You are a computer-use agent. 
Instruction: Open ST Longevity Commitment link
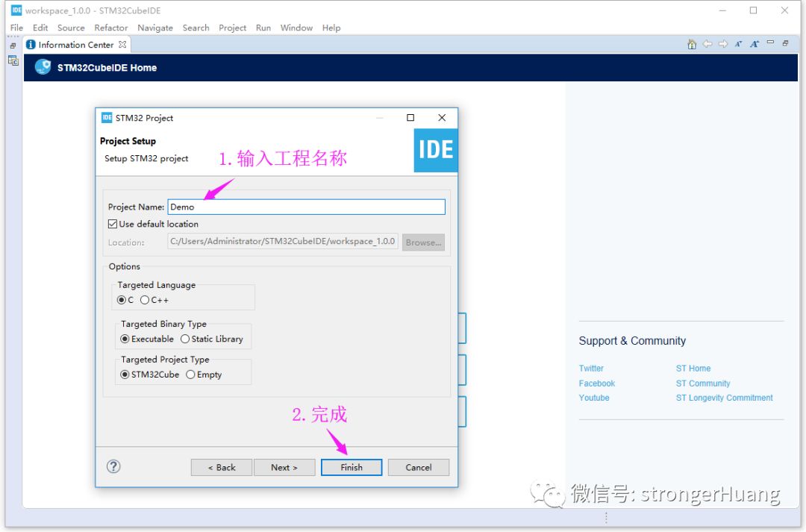tap(724, 398)
